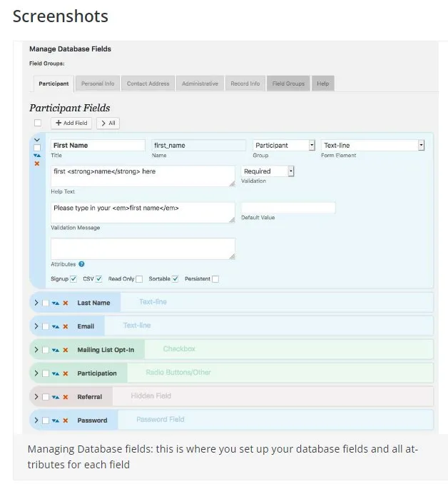Enable the Read Only checkbox
Viewport: 448px width, 484px height.
pyautogui.click(x=139, y=279)
